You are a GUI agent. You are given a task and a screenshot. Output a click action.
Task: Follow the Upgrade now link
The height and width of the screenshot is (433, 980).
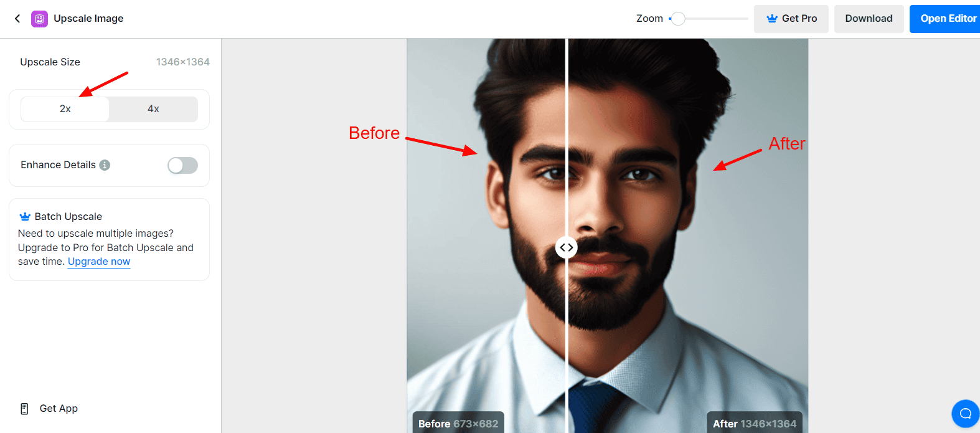point(99,262)
